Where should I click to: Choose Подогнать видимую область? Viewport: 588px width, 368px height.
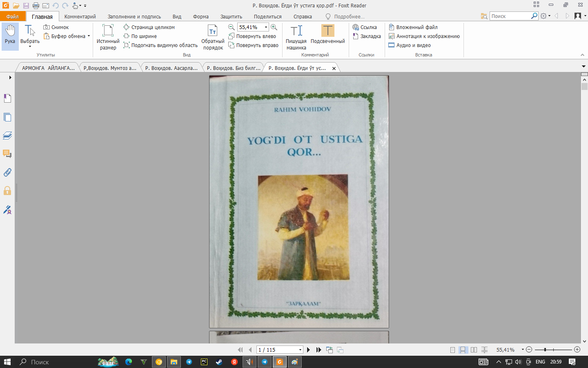pos(160,45)
